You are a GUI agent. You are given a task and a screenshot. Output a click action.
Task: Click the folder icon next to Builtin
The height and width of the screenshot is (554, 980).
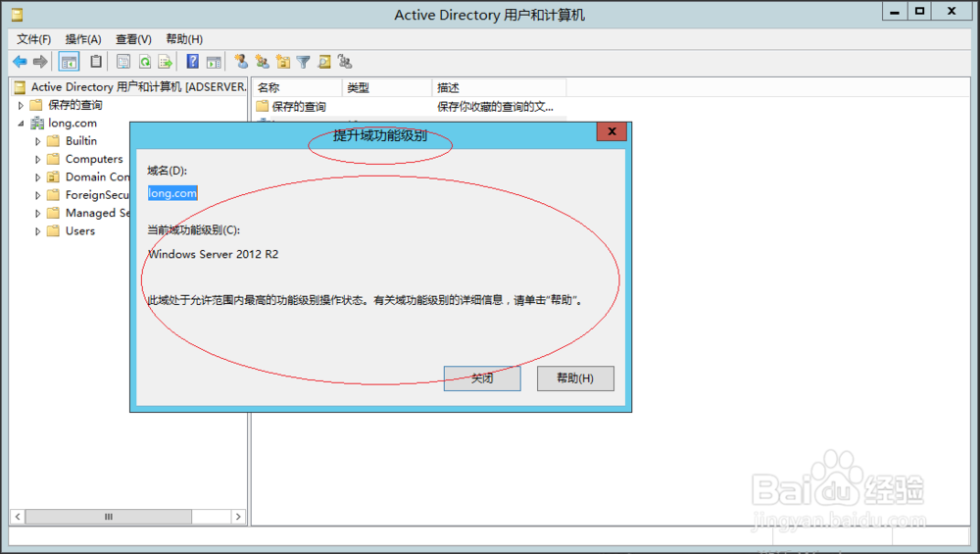54,140
